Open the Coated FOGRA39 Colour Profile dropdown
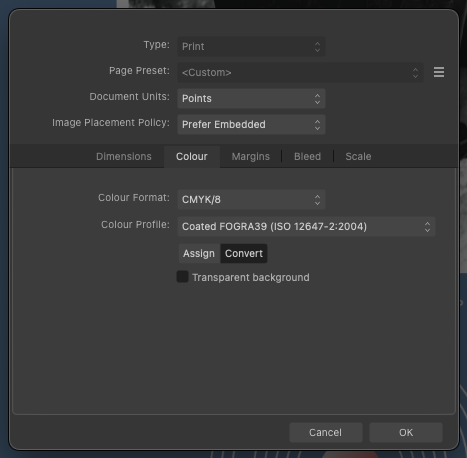 pyautogui.click(x=306, y=227)
